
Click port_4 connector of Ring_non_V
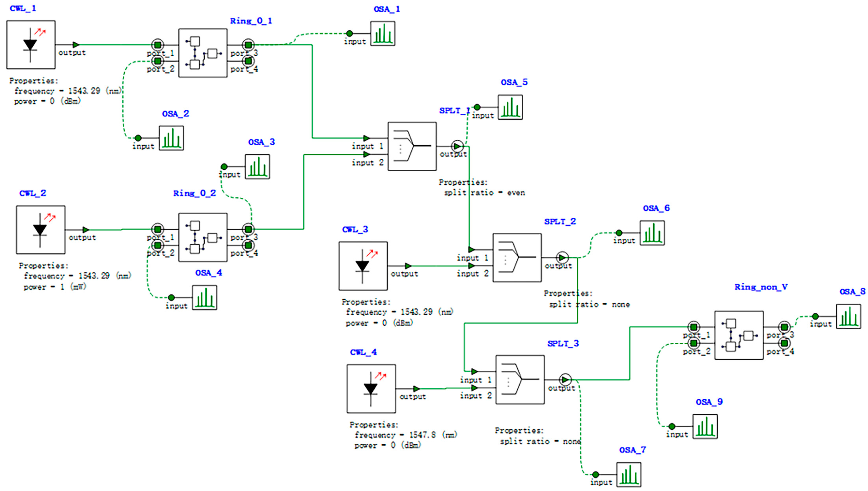coord(784,343)
